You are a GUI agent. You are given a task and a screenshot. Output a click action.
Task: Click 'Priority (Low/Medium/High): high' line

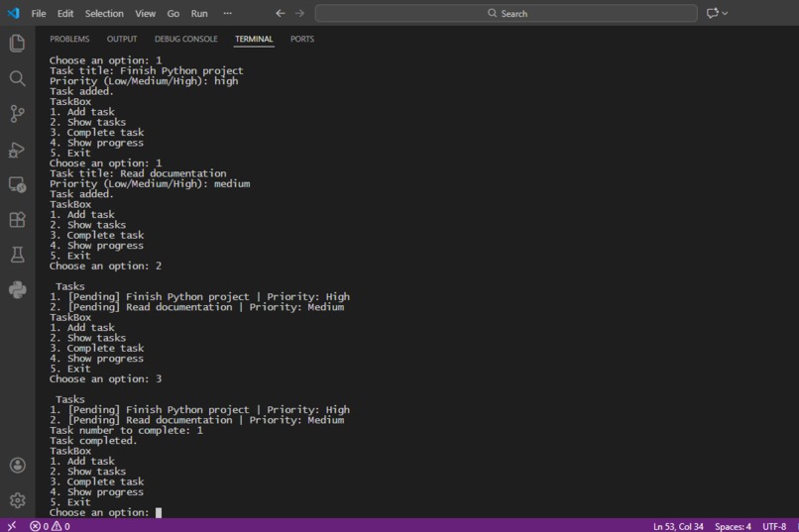(144, 81)
